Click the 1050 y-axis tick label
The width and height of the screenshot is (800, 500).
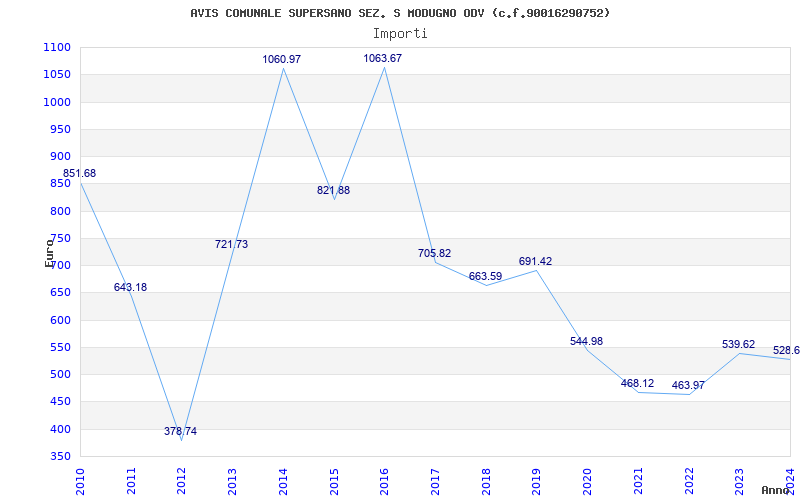click(57, 74)
